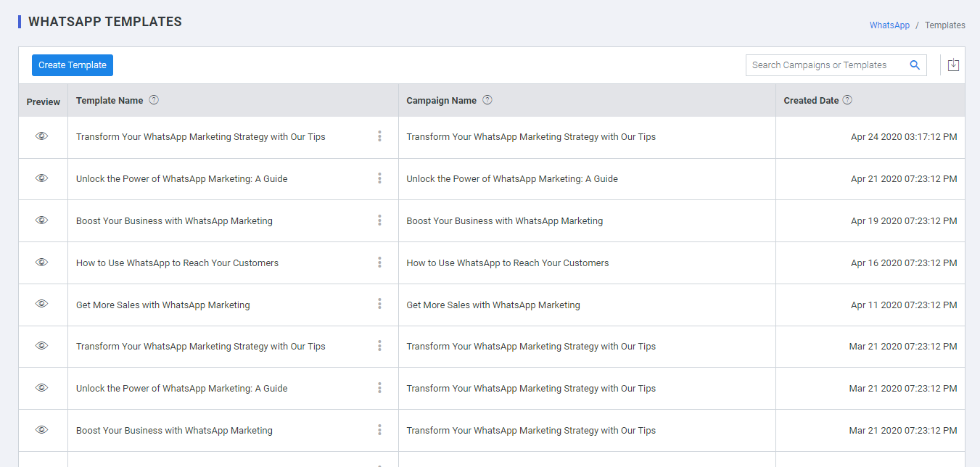Select template name 'Transform Your WhatsApp' in Apr 24 row
Viewport: 980px width, 467px height.
(201, 137)
